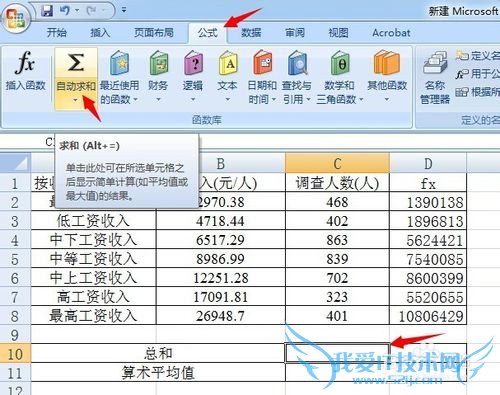Screen dimensions: 500x395
Task: Switch to the 插入 tab
Action: point(100,33)
